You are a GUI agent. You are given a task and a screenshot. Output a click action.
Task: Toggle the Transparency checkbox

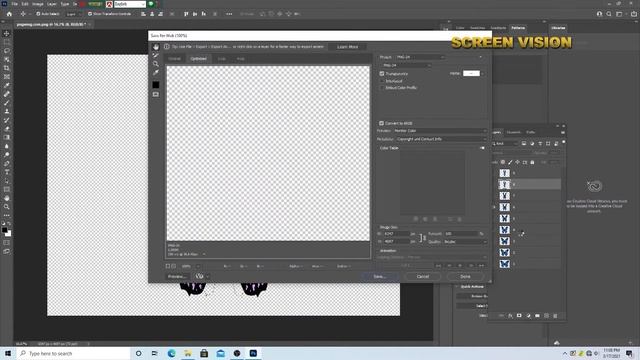(x=382, y=74)
